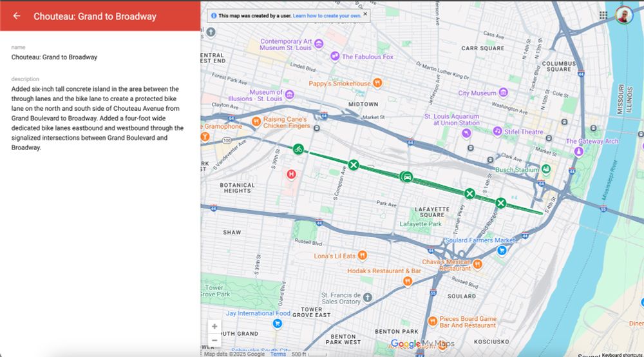Click the 'LAFAYETTE SQUARE' neighborhood label
Image resolution: width=644 pixels, height=357 pixels.
click(x=431, y=212)
